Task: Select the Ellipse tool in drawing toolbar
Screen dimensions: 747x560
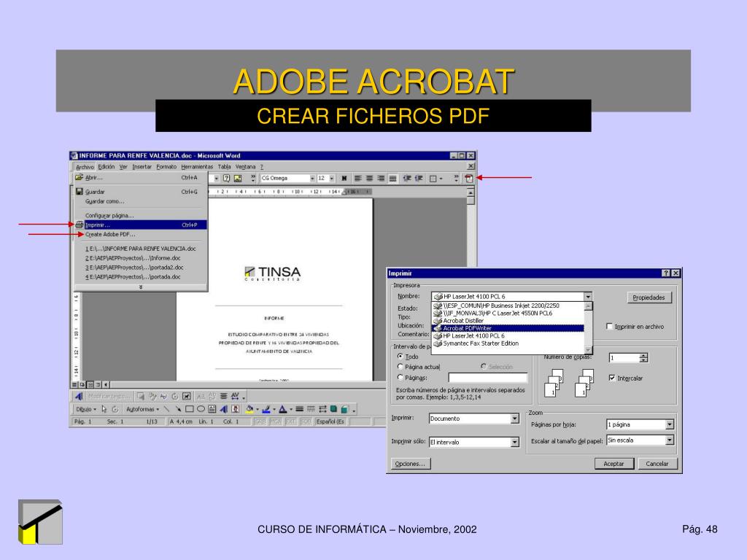Action: pyautogui.click(x=201, y=409)
